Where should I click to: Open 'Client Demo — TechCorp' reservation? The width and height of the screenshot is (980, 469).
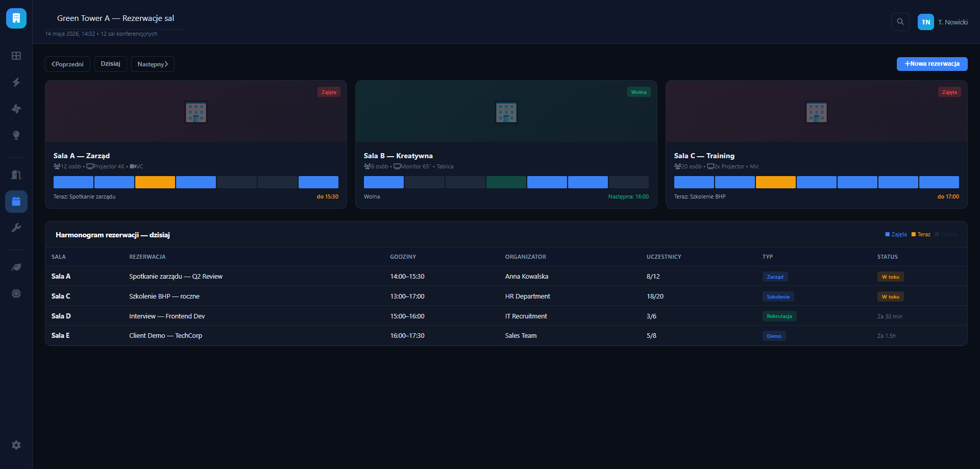(165, 336)
